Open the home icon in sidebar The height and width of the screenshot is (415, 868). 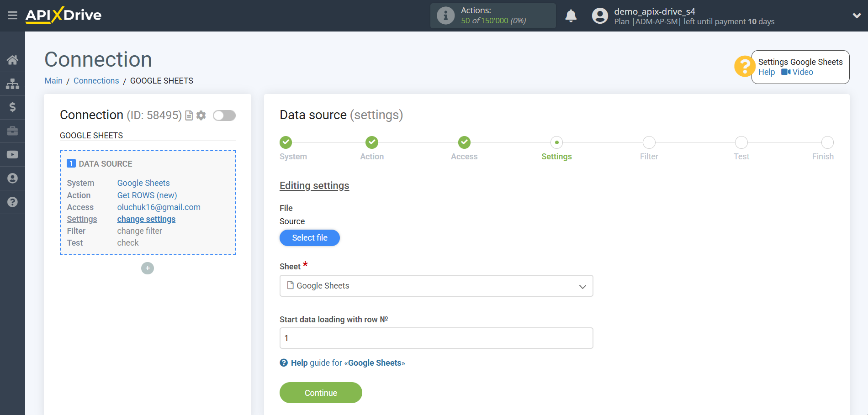pyautogui.click(x=12, y=60)
